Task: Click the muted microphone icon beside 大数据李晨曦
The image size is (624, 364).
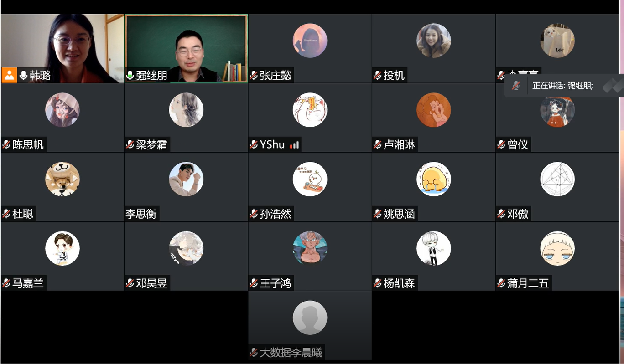Action: 254,353
